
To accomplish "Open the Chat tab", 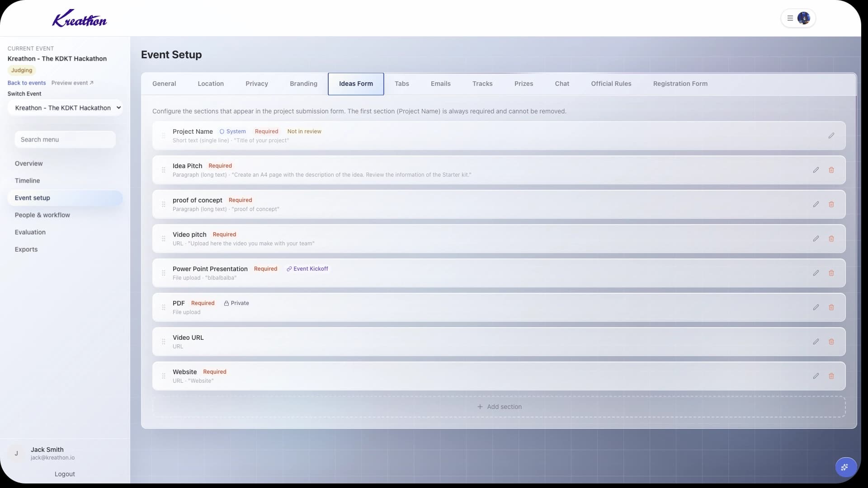I will tap(562, 84).
